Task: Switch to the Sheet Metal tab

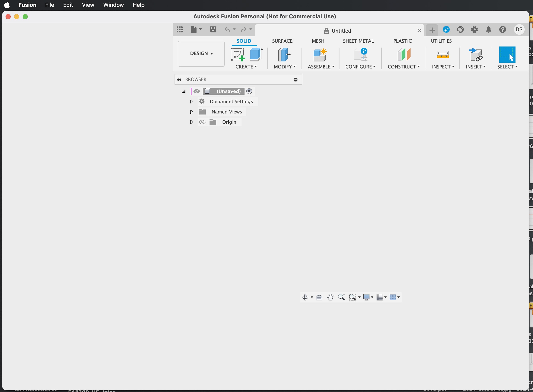Action: pyautogui.click(x=358, y=41)
